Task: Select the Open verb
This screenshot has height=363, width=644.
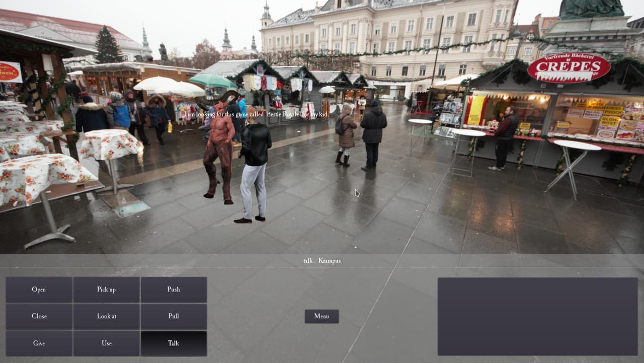Action: coord(39,289)
